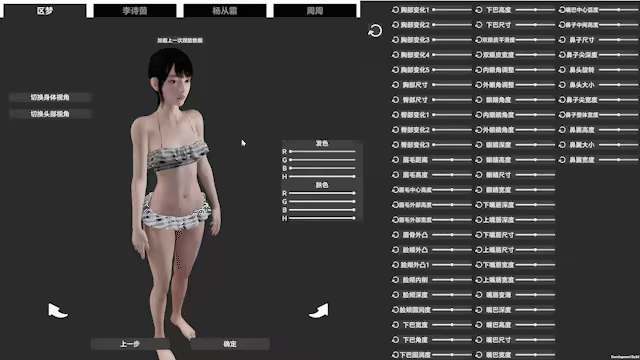Adjust the 肤色 B slider
Viewport: 640px width, 360px height.
pyautogui.click(x=322, y=210)
